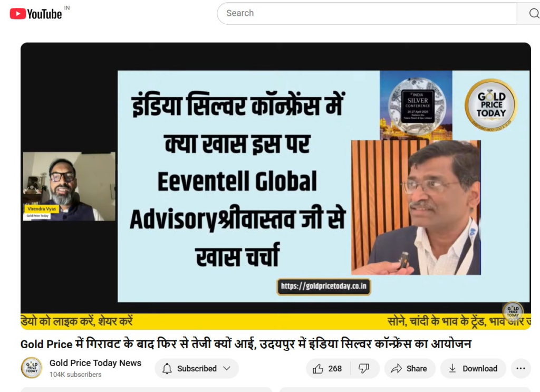Click the 104K subscribers text
The image size is (540, 392).
click(x=75, y=375)
